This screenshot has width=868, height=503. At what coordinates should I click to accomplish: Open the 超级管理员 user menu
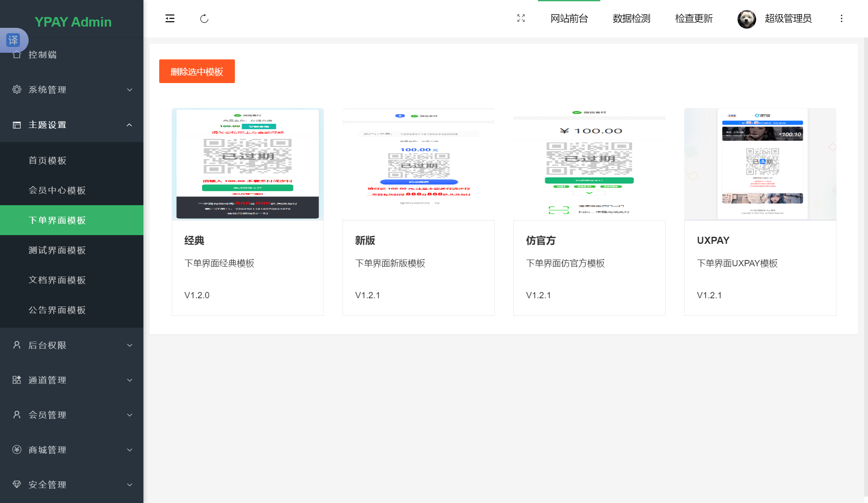[x=788, y=19]
